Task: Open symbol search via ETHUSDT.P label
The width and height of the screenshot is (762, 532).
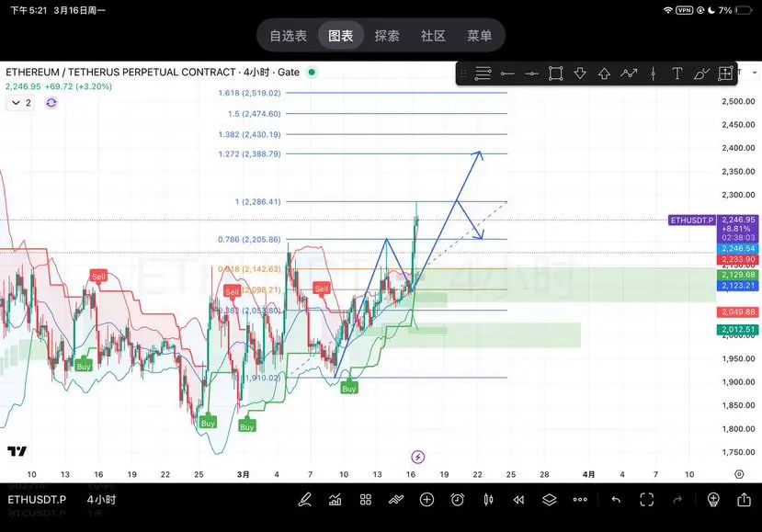Action: [37, 500]
